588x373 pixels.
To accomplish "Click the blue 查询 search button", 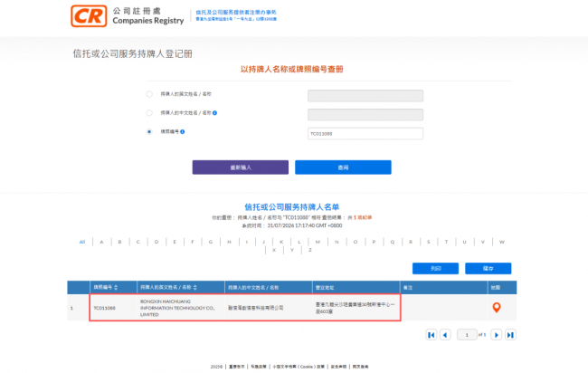I will (x=343, y=167).
